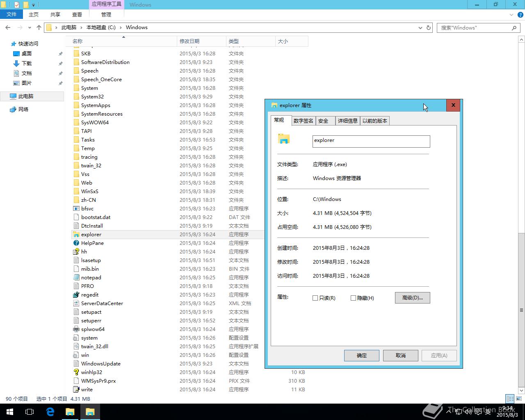This screenshot has height=420, width=525.
Task: Select Desktop in quick access
Action: (26, 54)
